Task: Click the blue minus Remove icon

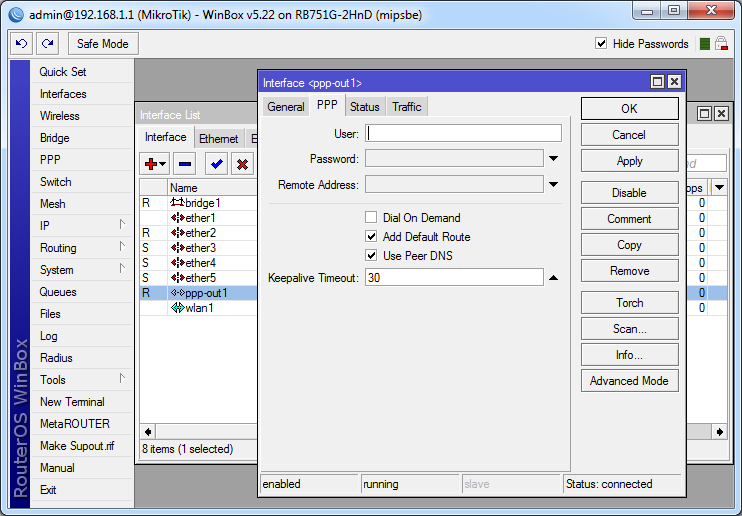Action: pyautogui.click(x=185, y=164)
